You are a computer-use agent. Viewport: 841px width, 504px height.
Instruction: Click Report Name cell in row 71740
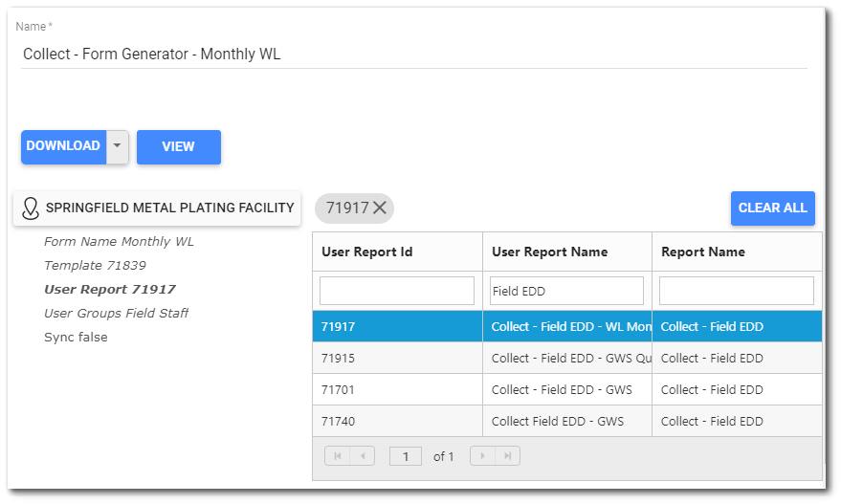coord(737,422)
